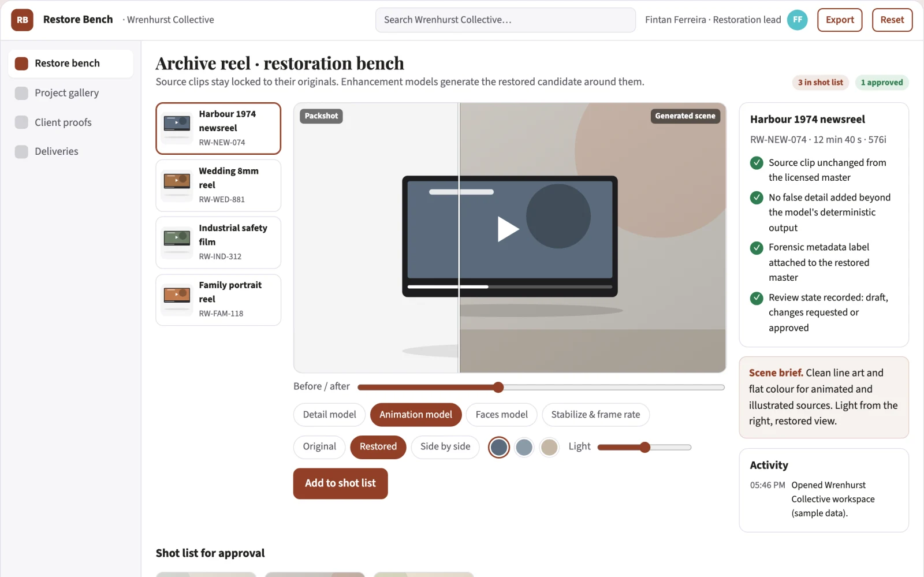This screenshot has height=577, width=924.
Task: Focus the Search Wrenhurst Collective field
Action: 505,20
